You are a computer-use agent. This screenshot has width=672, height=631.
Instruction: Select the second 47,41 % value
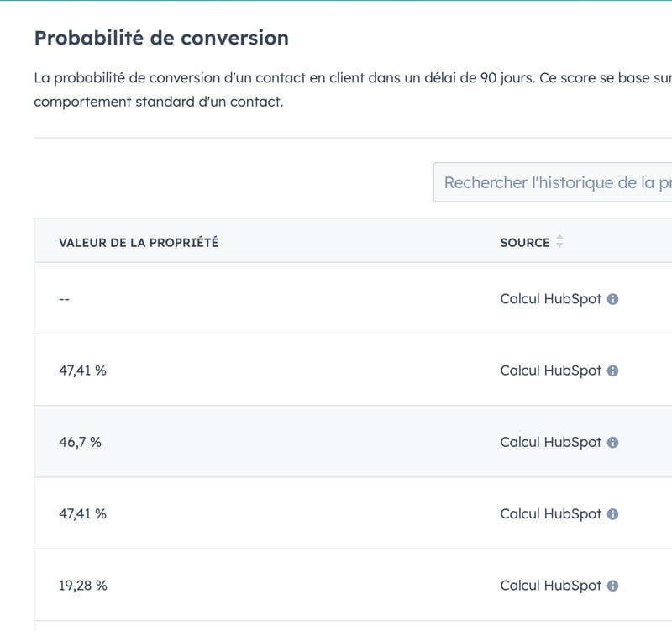coord(82,513)
